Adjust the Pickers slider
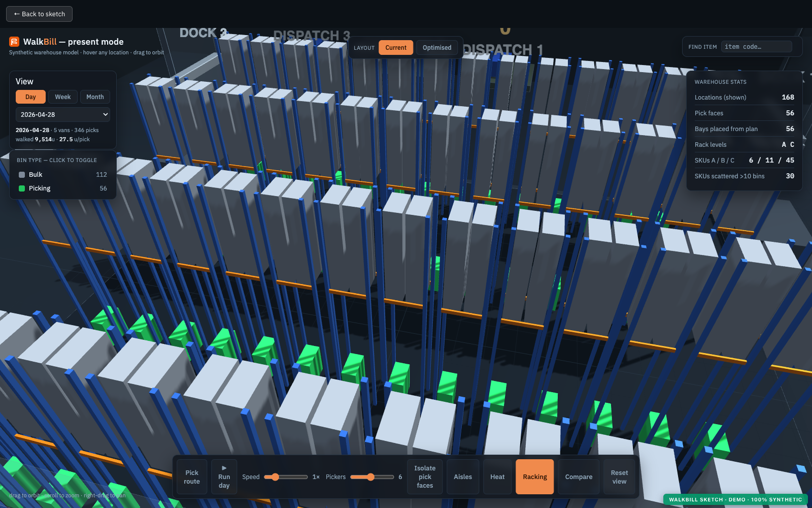The height and width of the screenshot is (508, 812). 372,477
